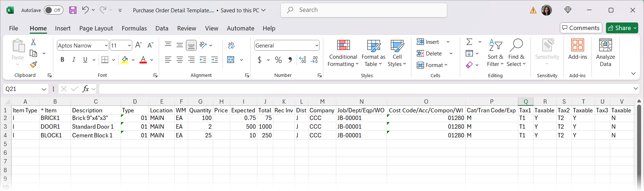Click the Share button
The width and height of the screenshot is (644, 191).
619,28
